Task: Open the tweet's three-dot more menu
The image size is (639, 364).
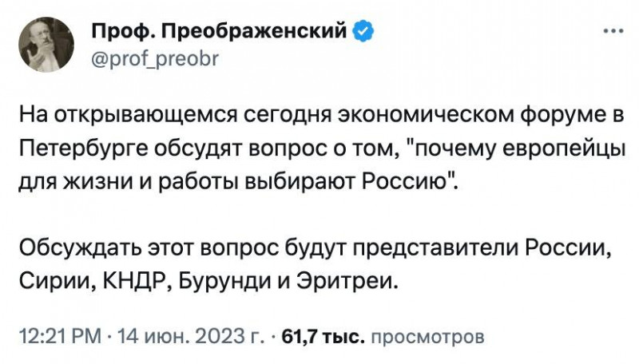Action: tap(613, 30)
